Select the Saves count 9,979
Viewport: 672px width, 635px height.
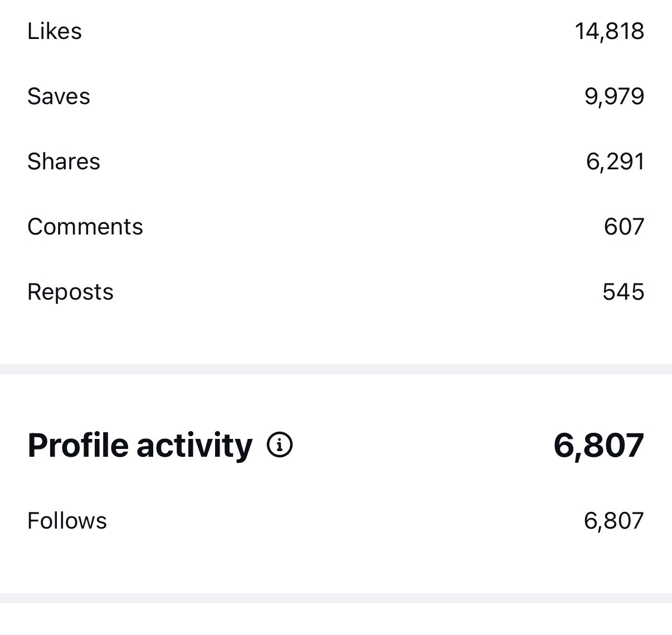[614, 96]
